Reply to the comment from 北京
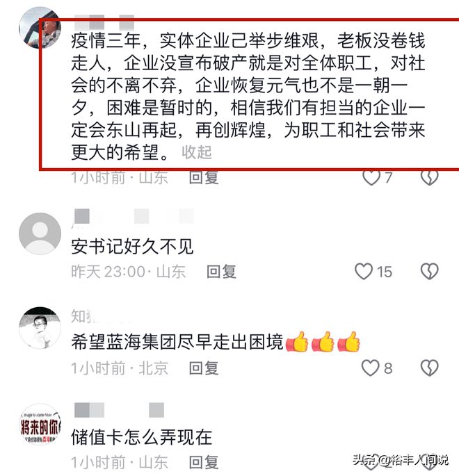 point(204,368)
